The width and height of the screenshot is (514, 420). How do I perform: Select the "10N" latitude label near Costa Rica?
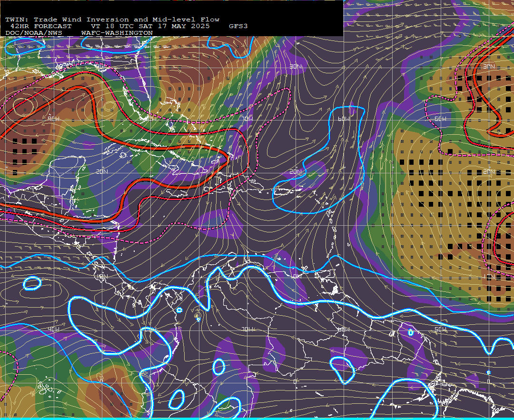click(x=102, y=276)
